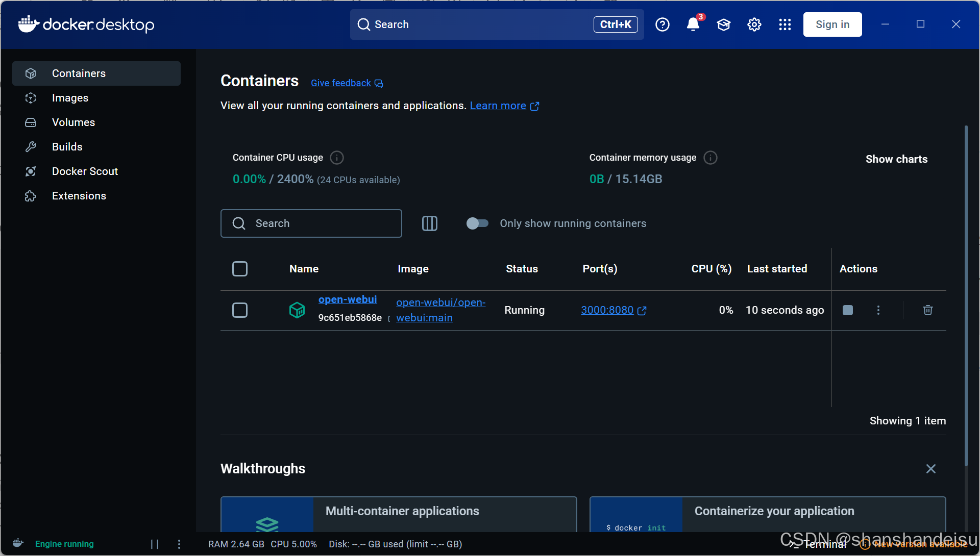Open the grid apps menu
980x556 pixels.
point(785,24)
